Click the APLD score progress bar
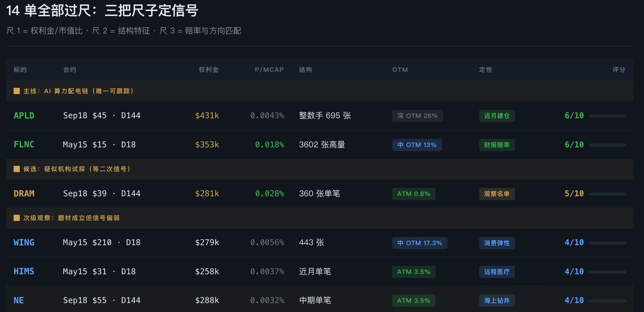This screenshot has width=644, height=312. click(607, 116)
